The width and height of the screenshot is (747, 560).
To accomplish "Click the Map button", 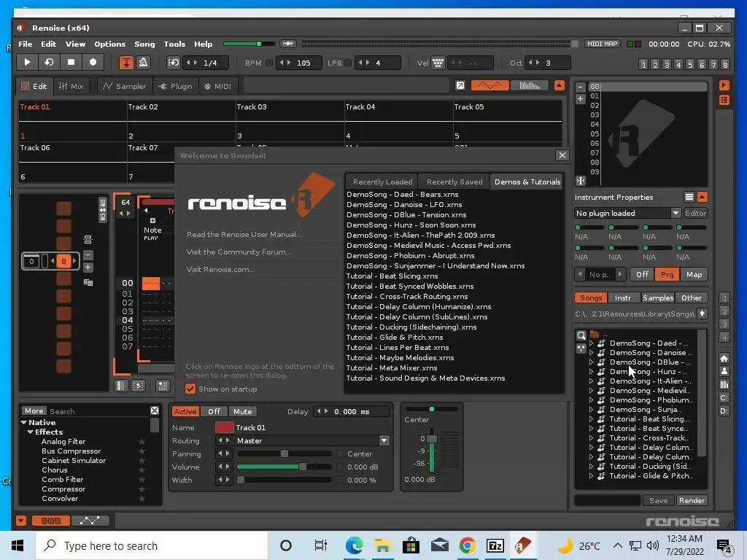I will click(694, 274).
